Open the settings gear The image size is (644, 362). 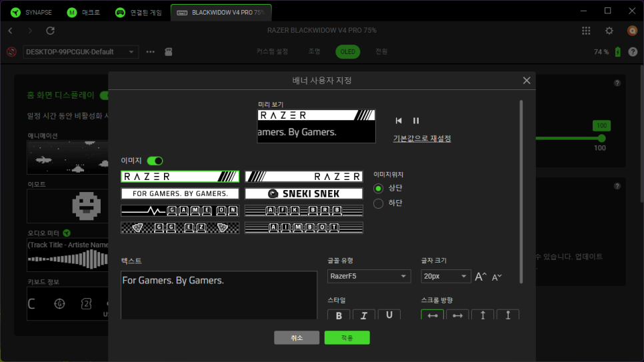[609, 31]
